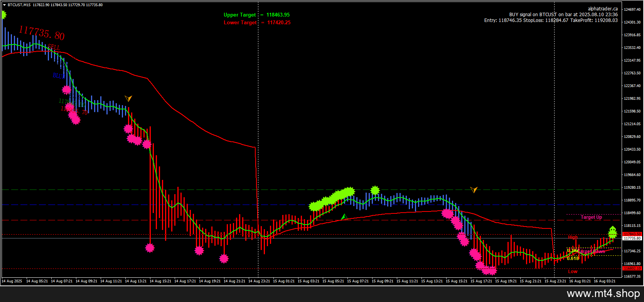Click the lone green starburst near 15 Aug 09:21
Screen dimensions: 644x302
tap(375, 190)
